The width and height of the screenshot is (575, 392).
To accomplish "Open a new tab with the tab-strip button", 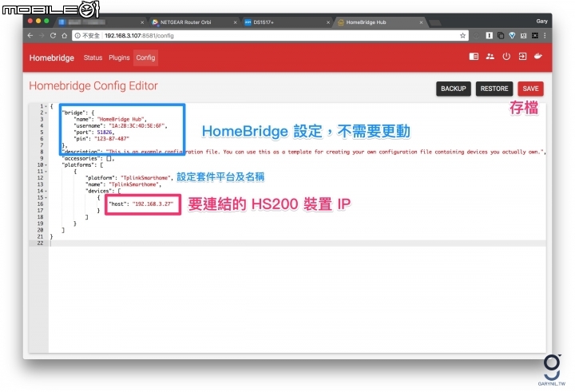I will pos(434,22).
